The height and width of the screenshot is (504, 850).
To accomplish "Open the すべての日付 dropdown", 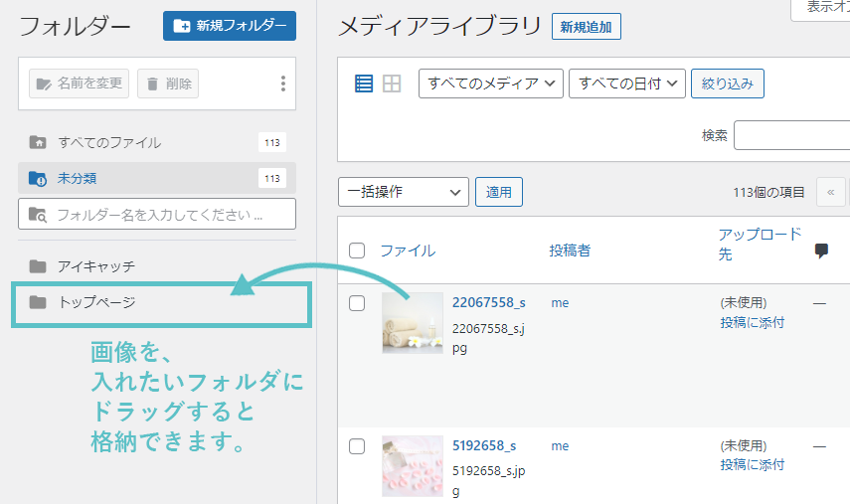I will tap(627, 84).
